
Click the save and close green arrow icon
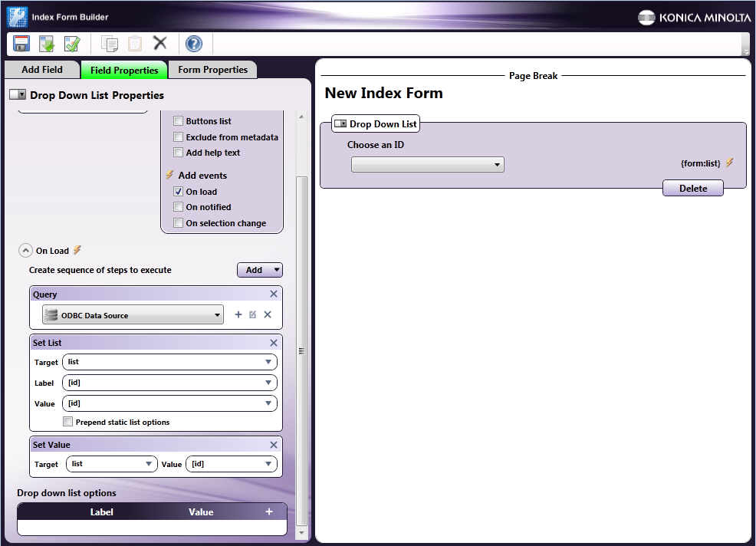point(47,44)
